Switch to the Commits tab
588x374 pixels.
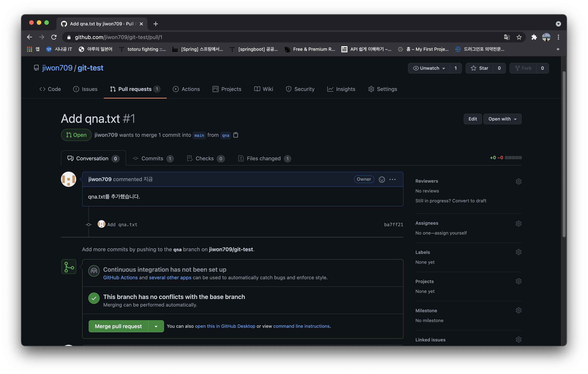click(152, 158)
